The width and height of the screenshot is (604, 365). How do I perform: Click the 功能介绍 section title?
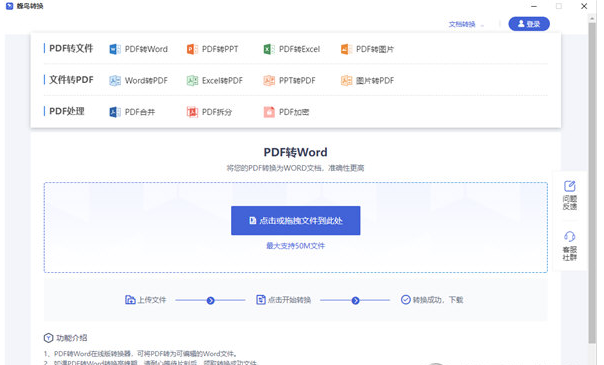[x=72, y=338]
